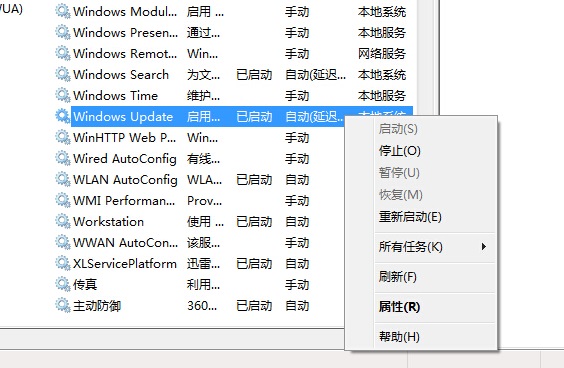Screen dimensions: 564x368
Task: Click gear icon beside WWAN AutoCon...
Action: 63,242
